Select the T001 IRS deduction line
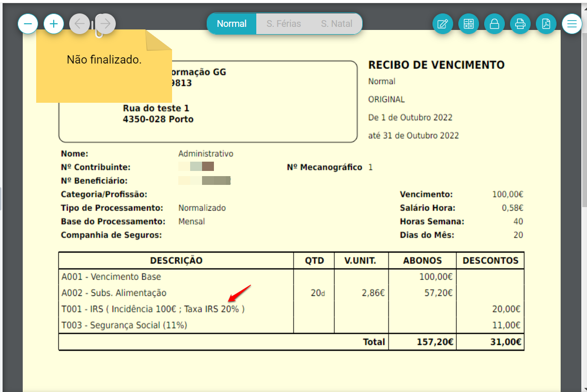Screen dimensions: 587x392 [x=153, y=309]
